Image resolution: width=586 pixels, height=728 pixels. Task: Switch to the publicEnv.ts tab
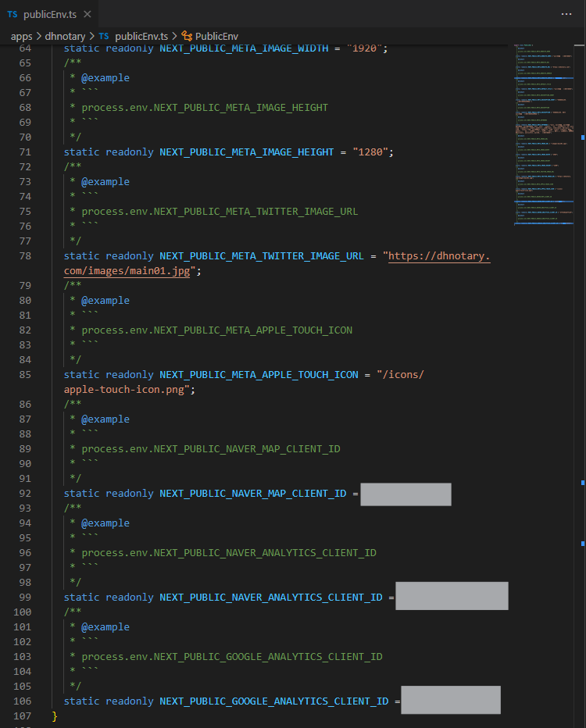click(47, 15)
